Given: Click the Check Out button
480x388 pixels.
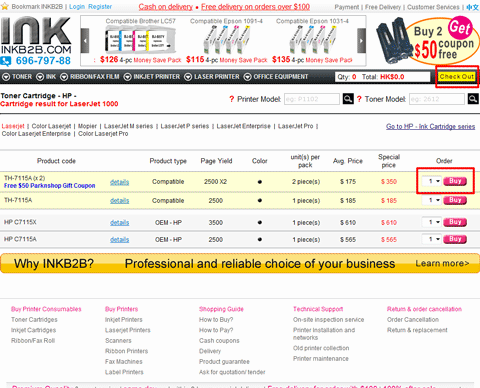Looking at the screenshot, I should (457, 77).
